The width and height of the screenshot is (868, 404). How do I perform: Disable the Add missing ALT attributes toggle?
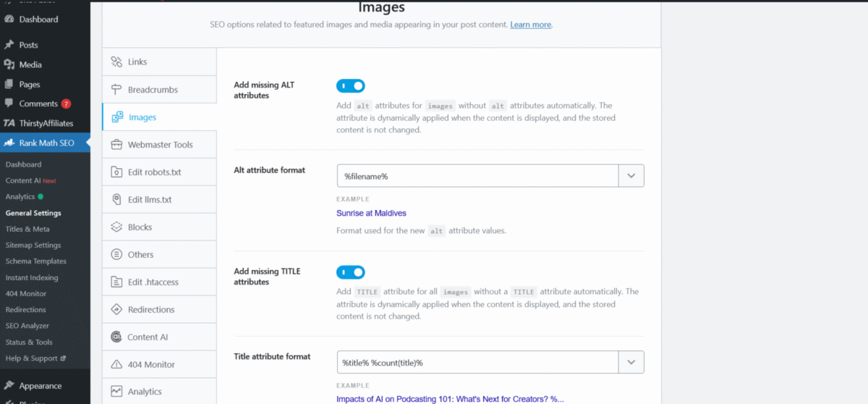351,86
